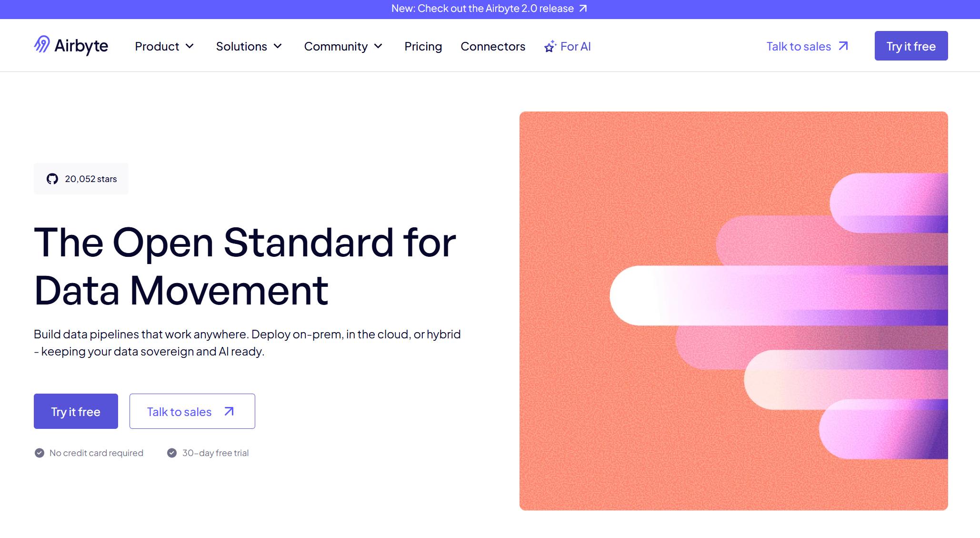Open the Connectors menu item
This screenshot has width=980, height=538.
pyautogui.click(x=493, y=46)
